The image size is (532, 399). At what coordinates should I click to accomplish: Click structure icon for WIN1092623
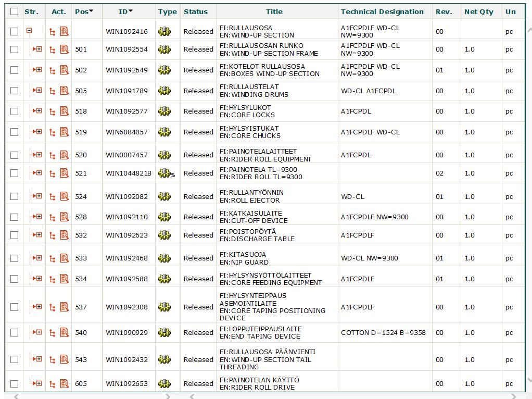[x=52, y=235]
